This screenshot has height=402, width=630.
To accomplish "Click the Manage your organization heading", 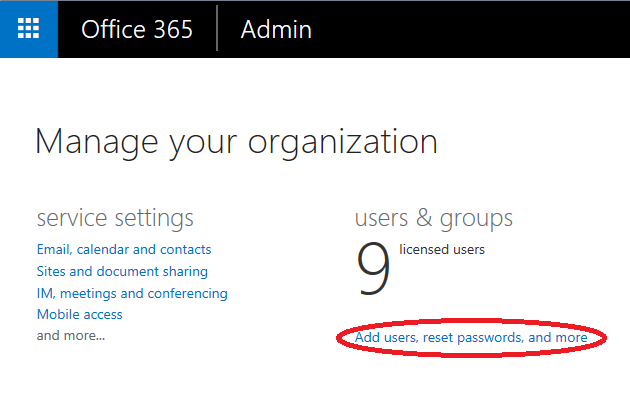I will click(x=236, y=142).
